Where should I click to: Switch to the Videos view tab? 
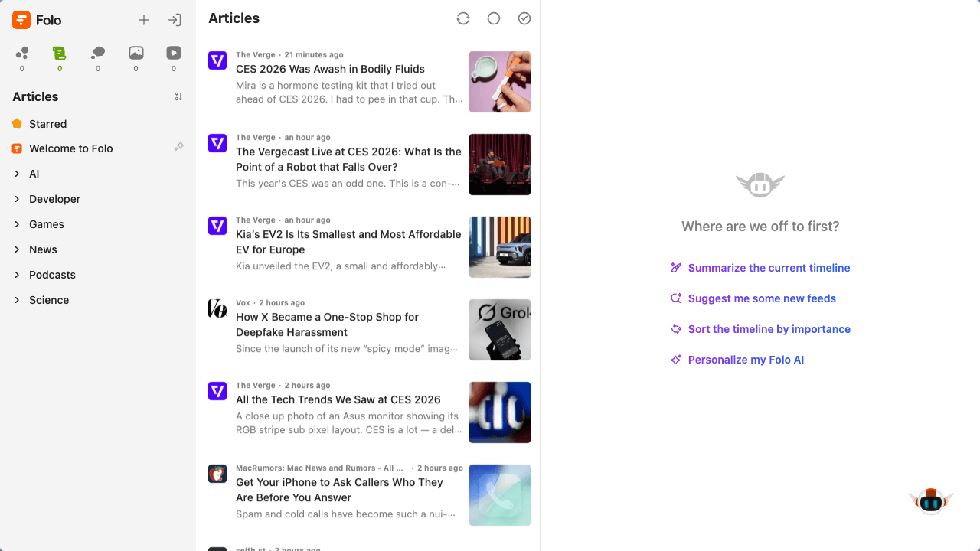pos(174,58)
